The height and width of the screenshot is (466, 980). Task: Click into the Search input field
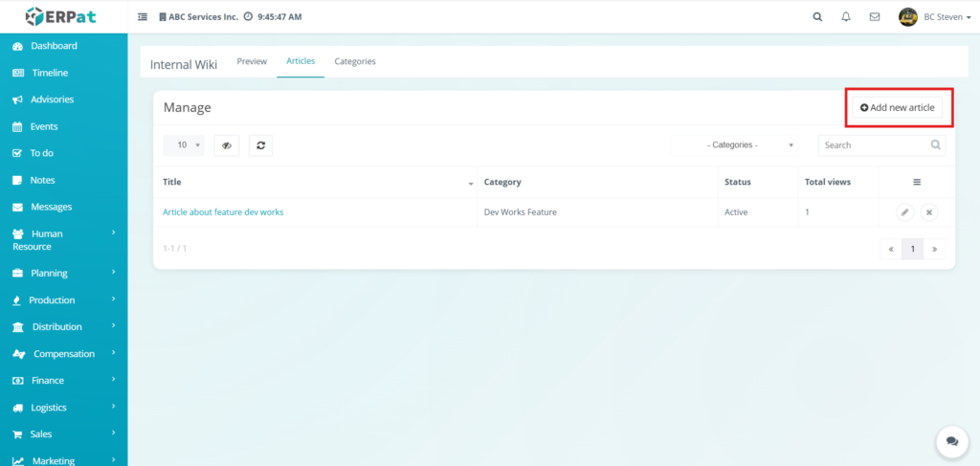pyautogui.click(x=873, y=145)
